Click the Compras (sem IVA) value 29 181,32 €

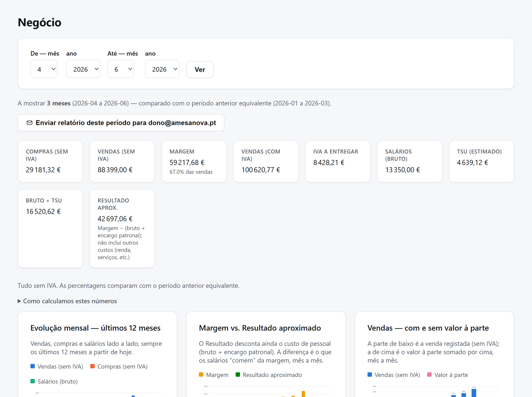click(x=43, y=170)
